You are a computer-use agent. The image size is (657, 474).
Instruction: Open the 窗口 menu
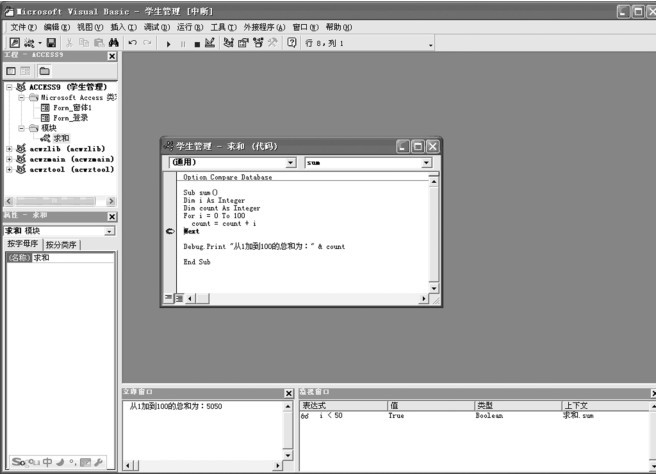pyautogui.click(x=305, y=27)
